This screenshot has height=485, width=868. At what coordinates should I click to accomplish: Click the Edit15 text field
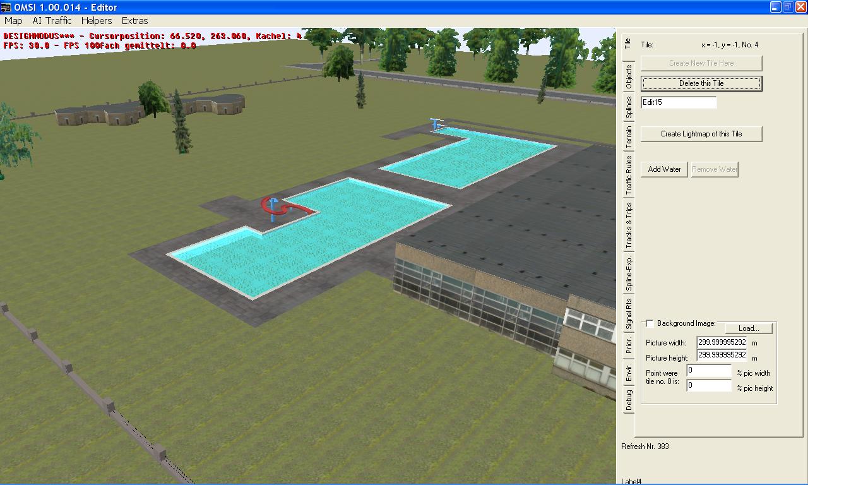coord(679,102)
